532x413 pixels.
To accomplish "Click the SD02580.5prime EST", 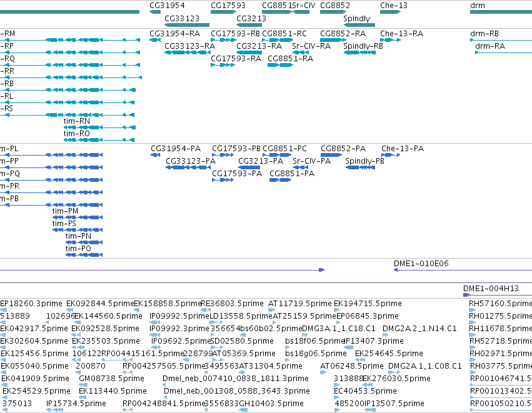I will click(217, 347).
